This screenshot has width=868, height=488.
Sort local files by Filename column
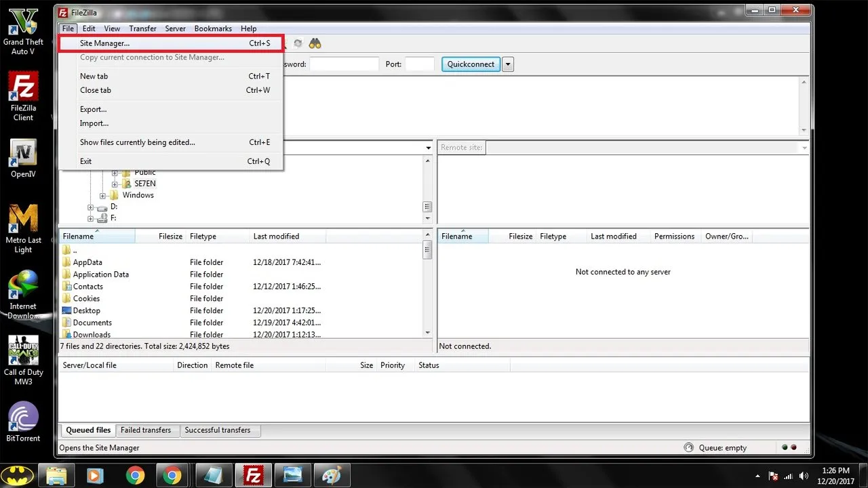point(97,236)
